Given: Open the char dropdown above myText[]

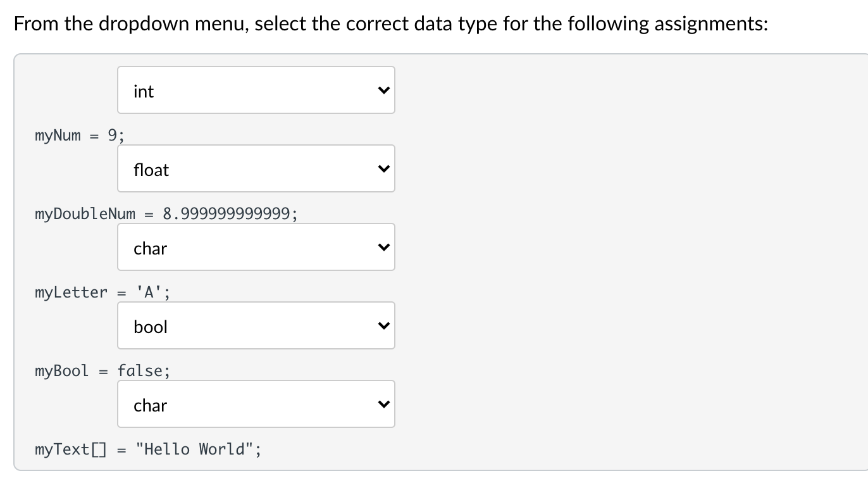Looking at the screenshot, I should point(256,405).
